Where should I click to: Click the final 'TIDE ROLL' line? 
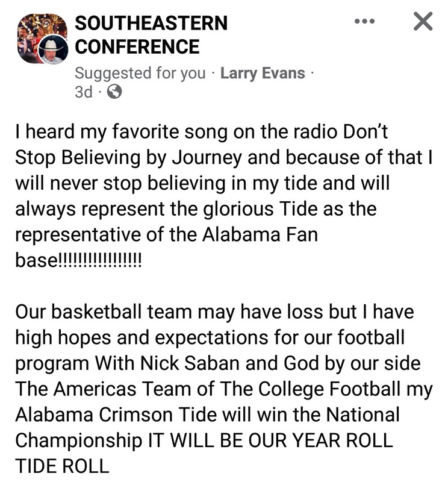coord(62,466)
